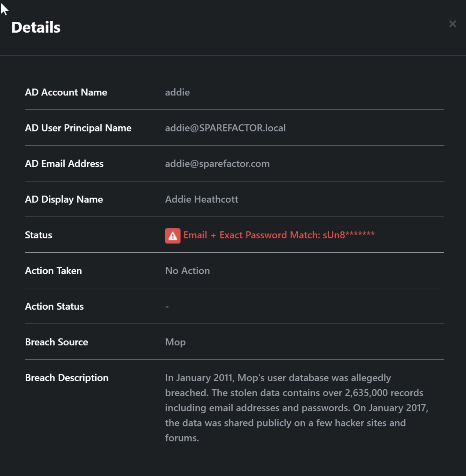Click the AD Account Name label
This screenshot has width=466, height=476.
(66, 93)
